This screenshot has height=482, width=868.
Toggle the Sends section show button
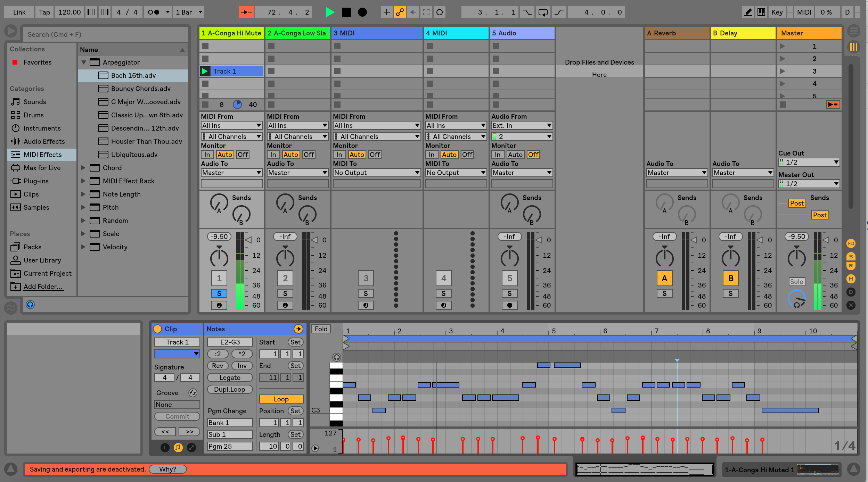pyautogui.click(x=851, y=257)
